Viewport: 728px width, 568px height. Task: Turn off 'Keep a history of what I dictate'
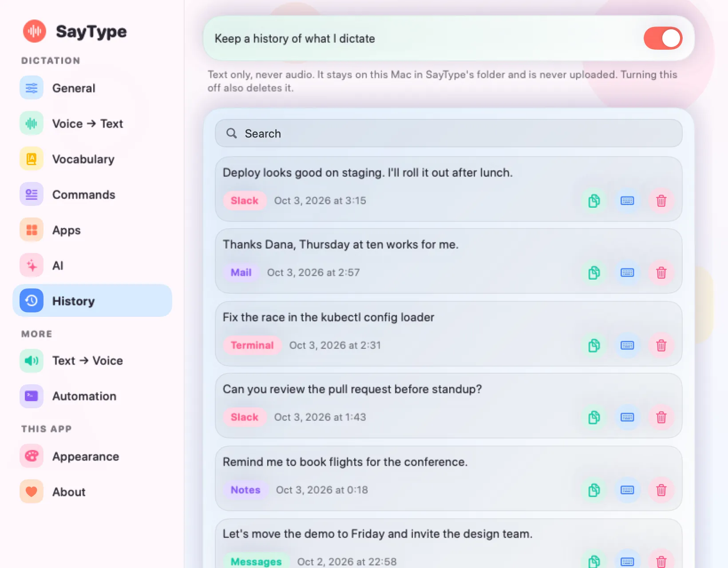(x=663, y=39)
